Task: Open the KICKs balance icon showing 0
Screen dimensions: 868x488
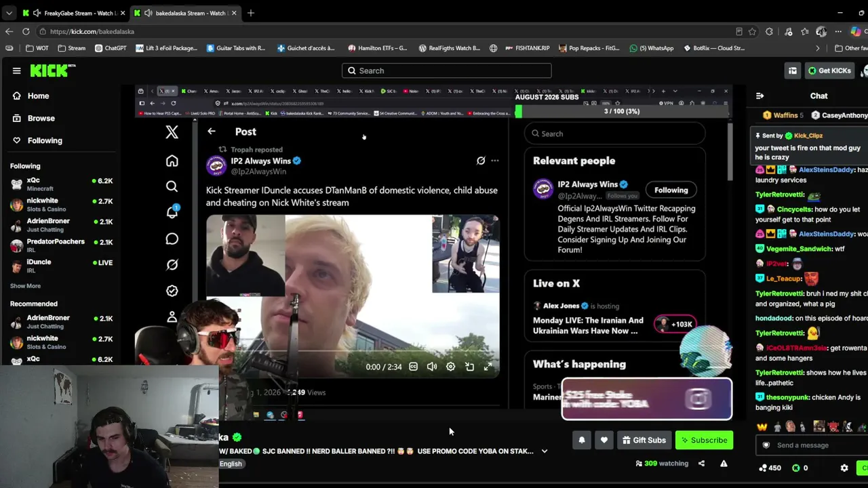Action: pos(800,468)
